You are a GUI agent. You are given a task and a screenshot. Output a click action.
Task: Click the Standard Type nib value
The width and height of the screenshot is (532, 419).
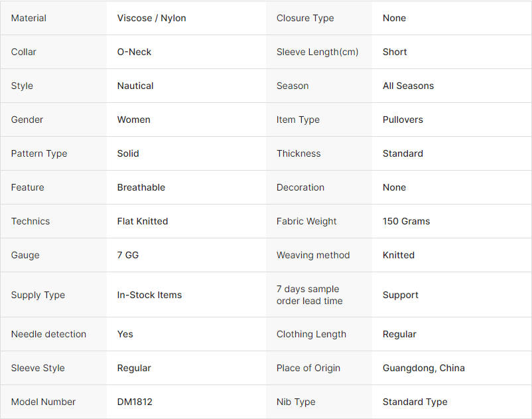tap(415, 402)
